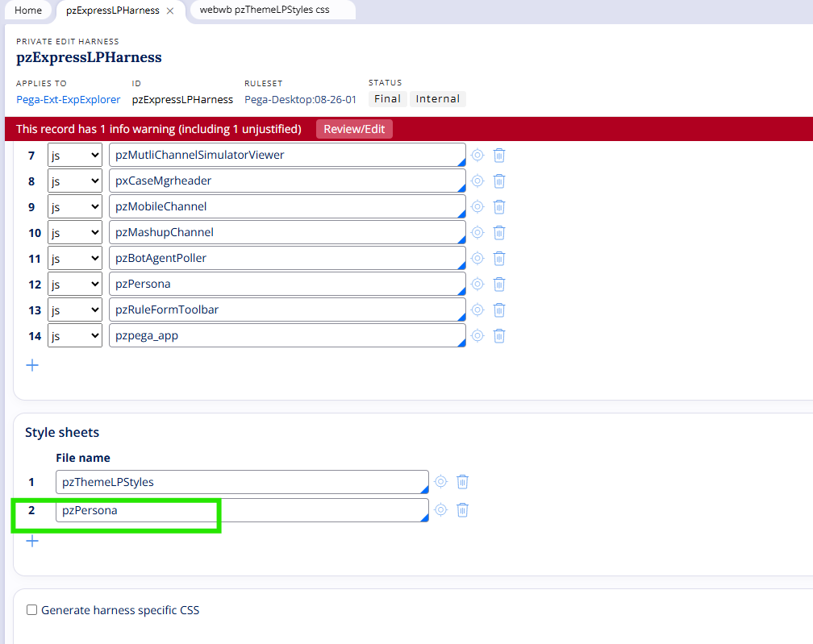Image resolution: width=813 pixels, height=644 pixels.
Task: Open rule target icon for pzBotAgentPoller
Action: [477, 258]
